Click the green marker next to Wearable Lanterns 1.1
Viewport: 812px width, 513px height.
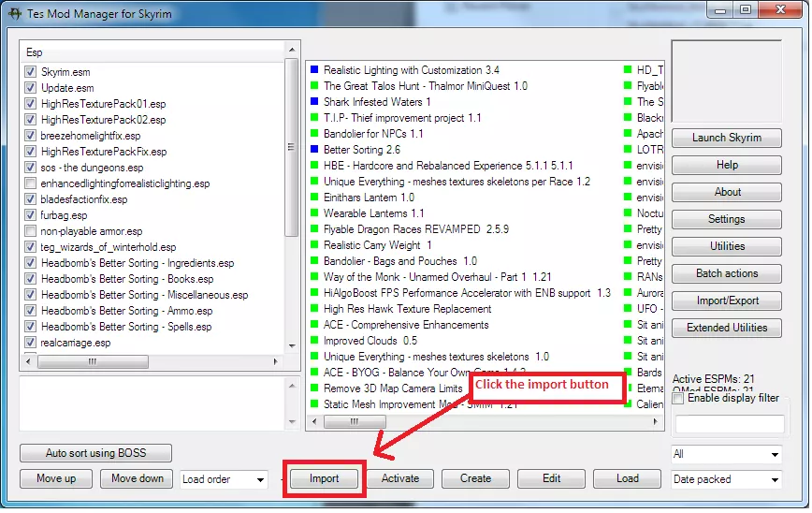click(313, 213)
